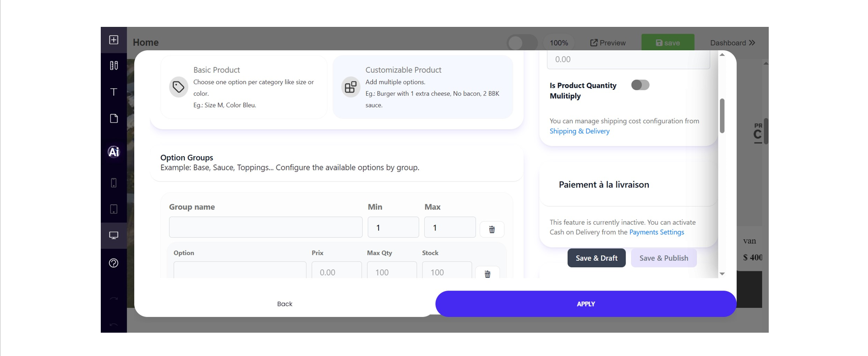The height and width of the screenshot is (356, 868).
Task: Choose the Customizable Product type card
Action: pos(422,87)
